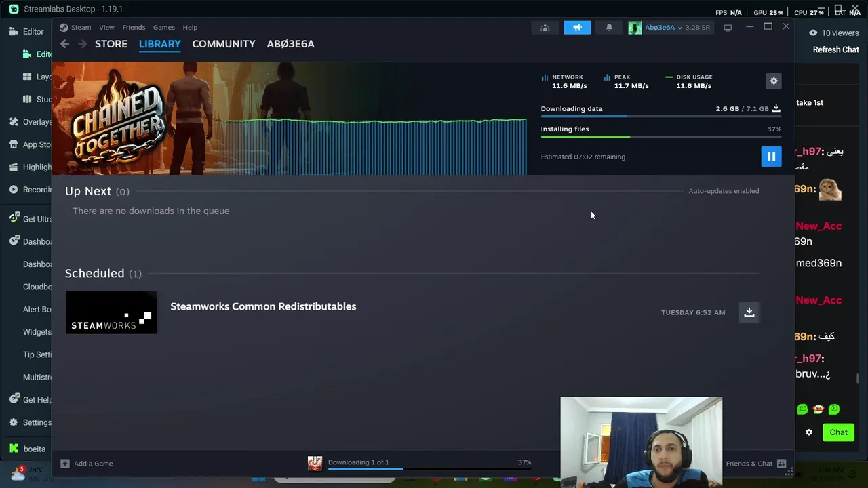Click Add a Game
The width and height of the screenshot is (868, 488).
[x=94, y=464]
